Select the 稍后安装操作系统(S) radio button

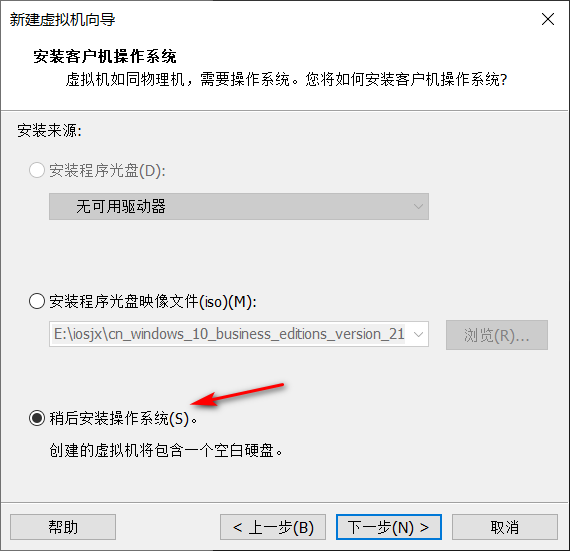point(37,418)
